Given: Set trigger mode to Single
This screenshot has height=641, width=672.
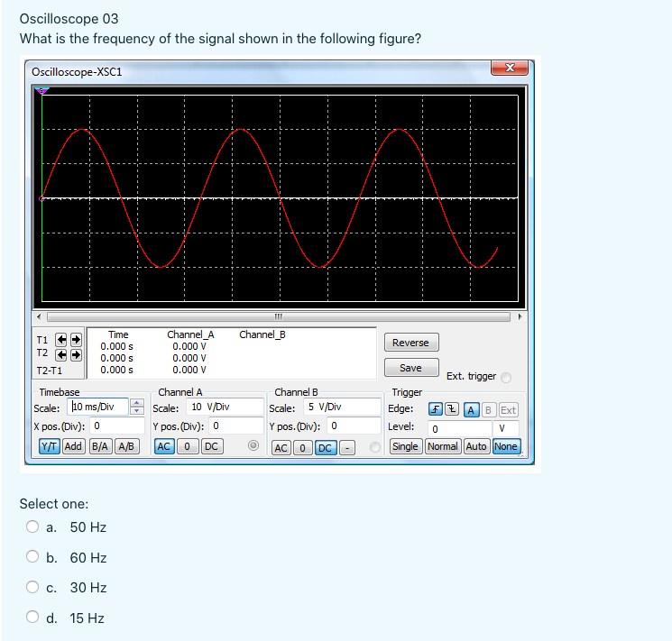Looking at the screenshot, I should 405,446.
